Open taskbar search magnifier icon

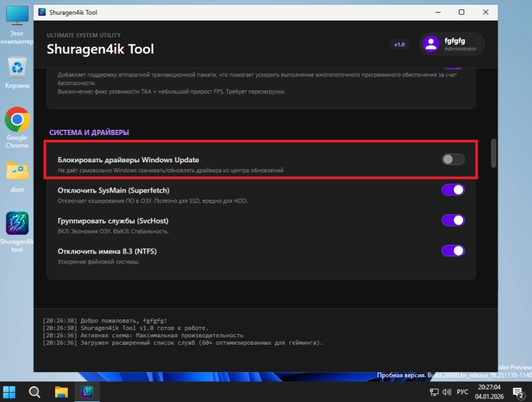[35, 391]
